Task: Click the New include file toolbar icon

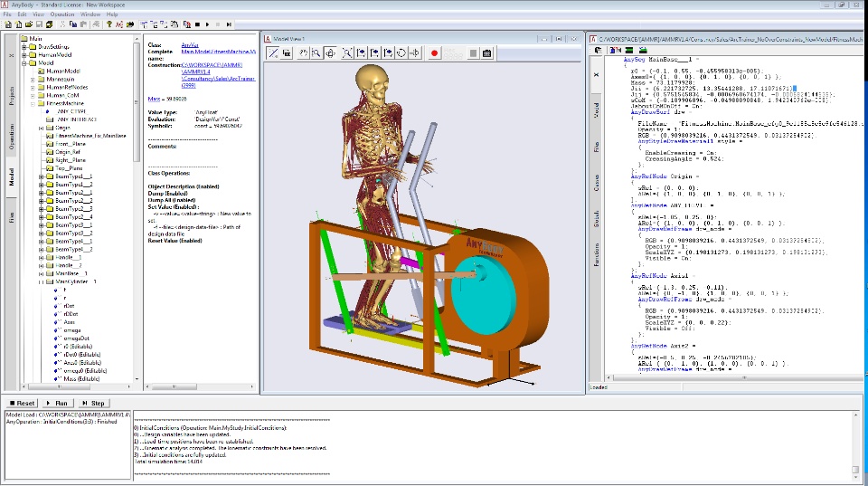Action: pyautogui.click(x=18, y=24)
